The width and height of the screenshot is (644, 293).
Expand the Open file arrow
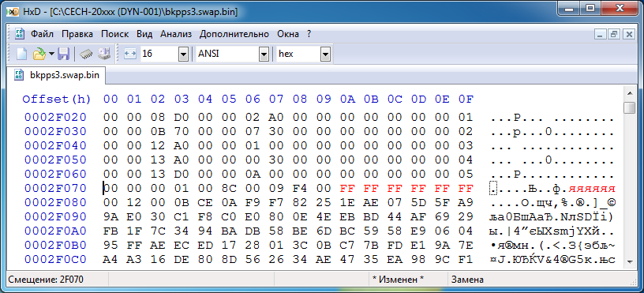pyautogui.click(x=51, y=54)
